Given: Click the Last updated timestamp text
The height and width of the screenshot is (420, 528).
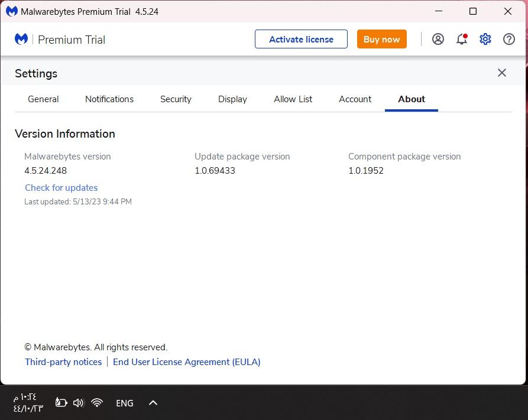Looking at the screenshot, I should (78, 201).
